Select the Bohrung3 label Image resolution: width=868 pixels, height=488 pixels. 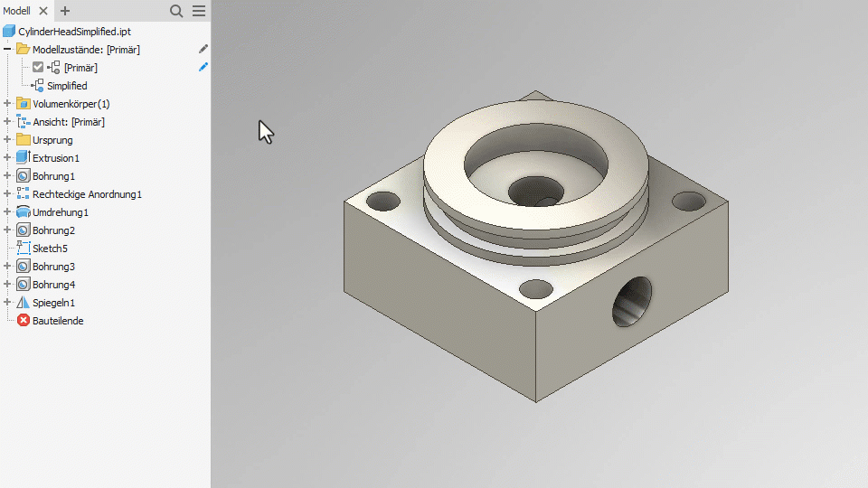coord(53,267)
